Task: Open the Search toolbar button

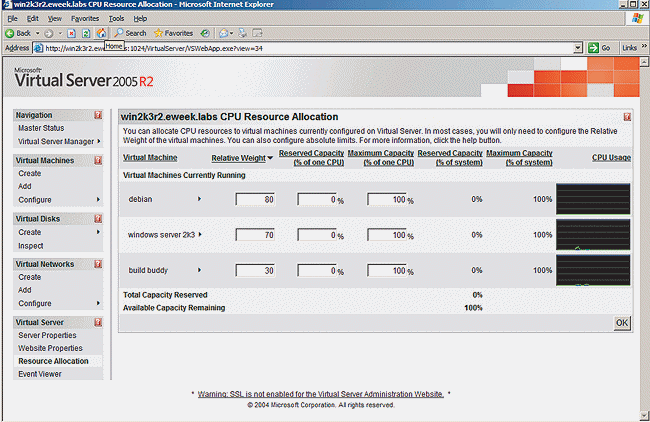Action: [130, 33]
